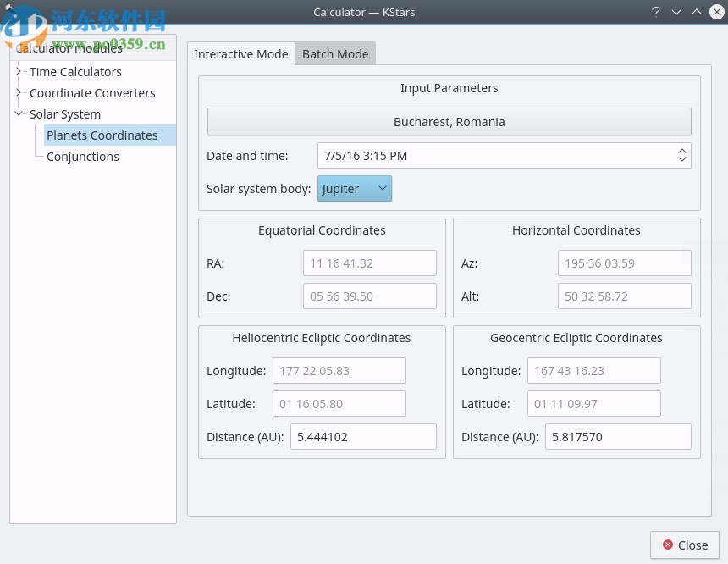Decrease date and time with down arrow
728x564 pixels.
point(681,159)
